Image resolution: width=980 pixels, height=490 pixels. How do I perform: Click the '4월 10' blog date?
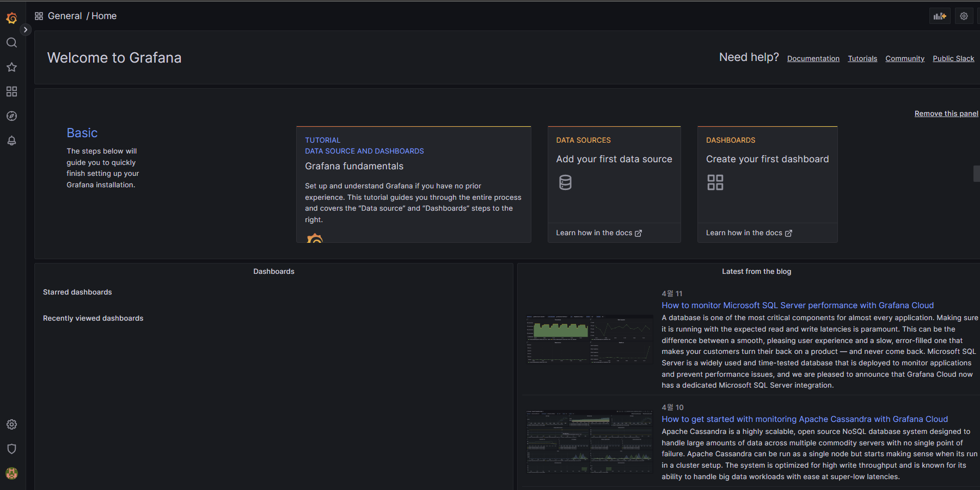point(672,407)
